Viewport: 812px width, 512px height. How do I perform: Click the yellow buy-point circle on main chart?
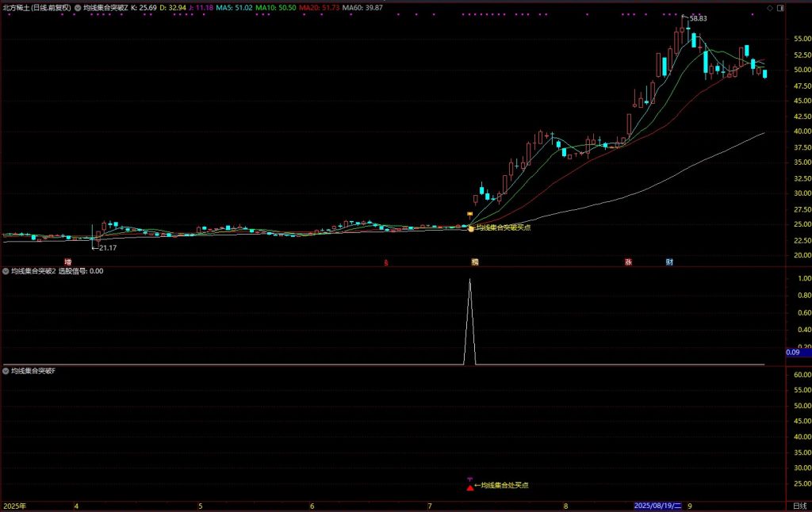click(x=471, y=228)
